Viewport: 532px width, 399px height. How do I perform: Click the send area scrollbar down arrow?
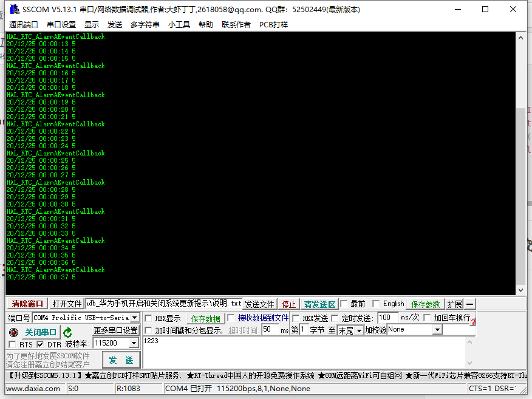click(470, 363)
